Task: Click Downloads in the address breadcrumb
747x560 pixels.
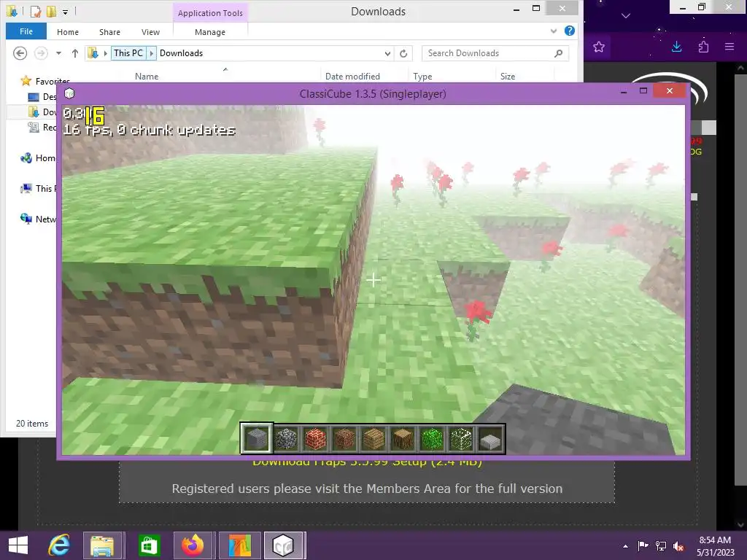Action: (x=181, y=52)
